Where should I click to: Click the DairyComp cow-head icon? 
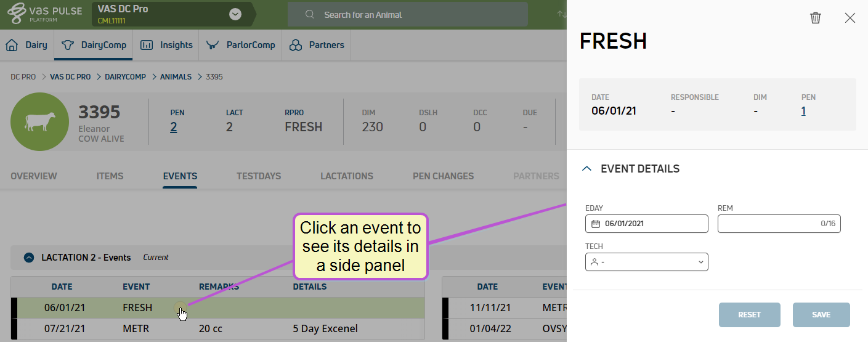click(68, 45)
